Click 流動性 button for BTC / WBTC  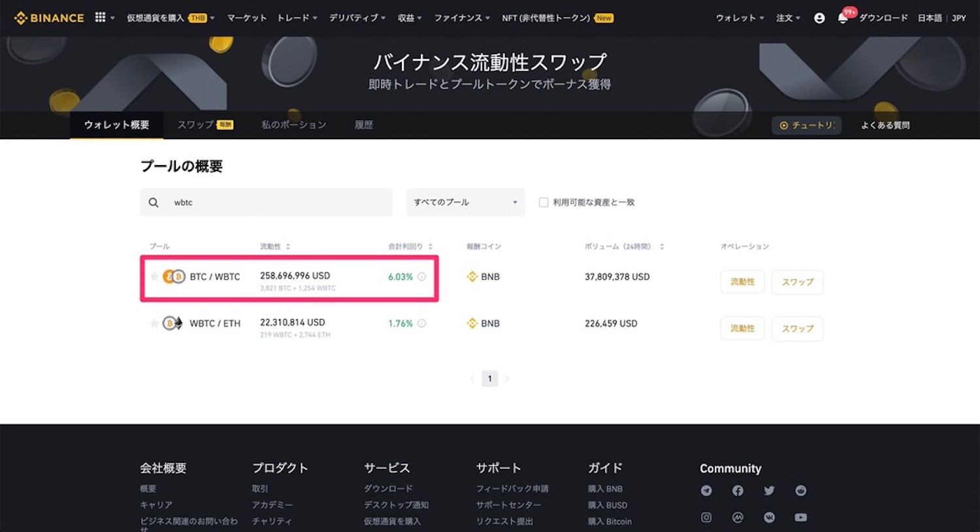742,282
